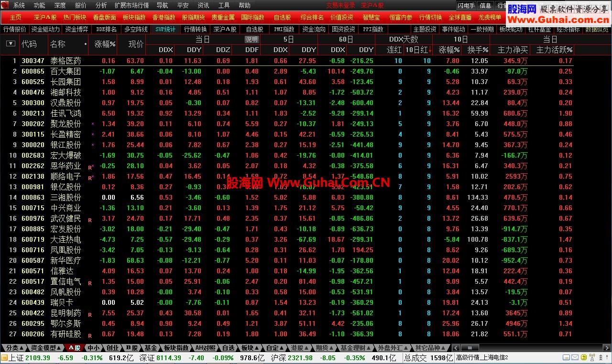Click the 说明 button in table header
Image resolution: width=612 pixels, height=364 pixels.
251,39
